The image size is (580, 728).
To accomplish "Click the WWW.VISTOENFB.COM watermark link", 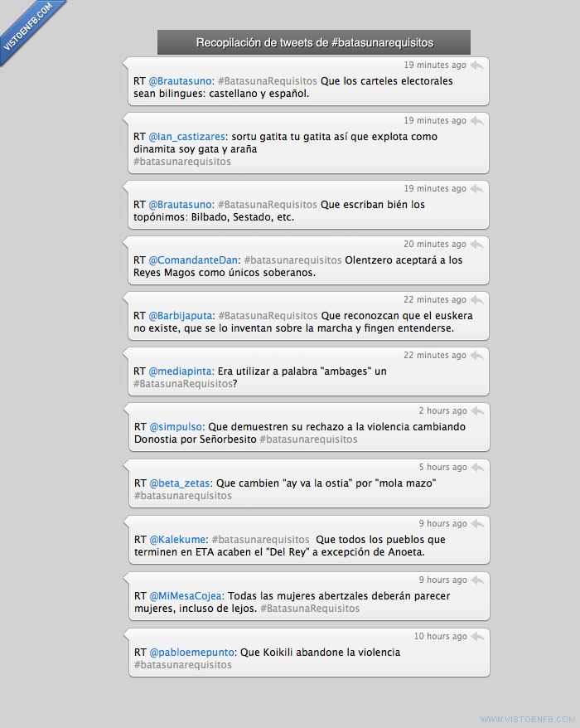I will coord(528,719).
